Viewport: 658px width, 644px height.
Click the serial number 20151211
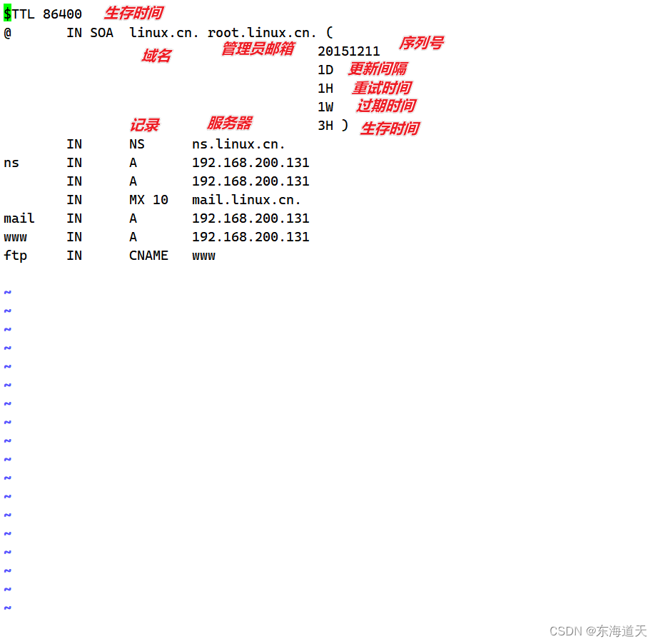click(349, 51)
